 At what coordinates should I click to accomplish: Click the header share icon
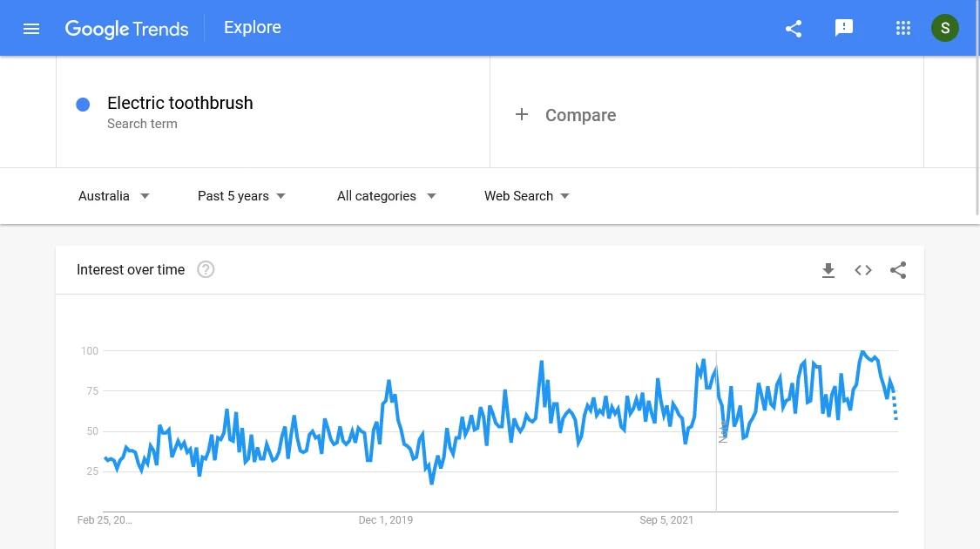coord(793,29)
